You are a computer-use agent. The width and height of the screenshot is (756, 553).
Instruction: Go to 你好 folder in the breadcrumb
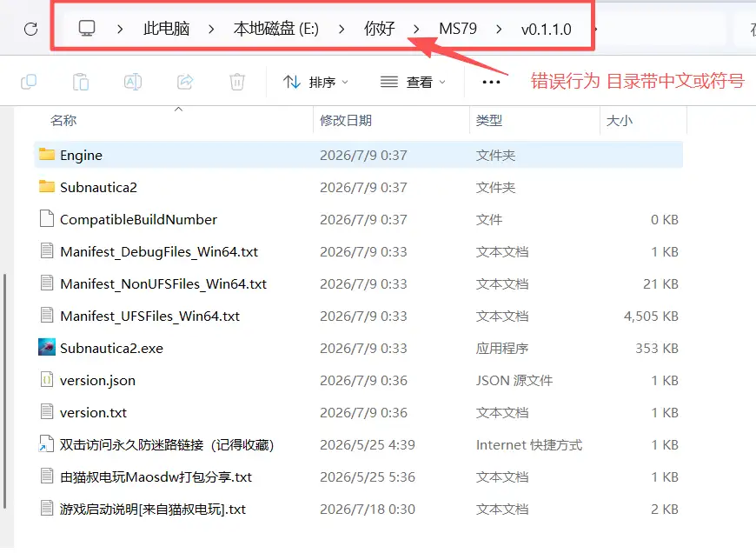coord(379,29)
